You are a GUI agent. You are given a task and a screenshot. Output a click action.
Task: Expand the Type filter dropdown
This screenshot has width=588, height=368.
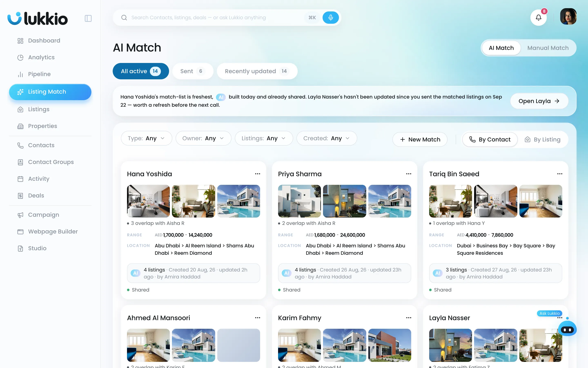(147, 138)
